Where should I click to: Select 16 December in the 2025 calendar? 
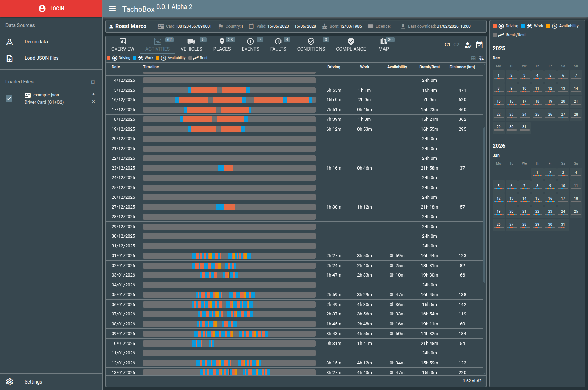[x=511, y=102]
